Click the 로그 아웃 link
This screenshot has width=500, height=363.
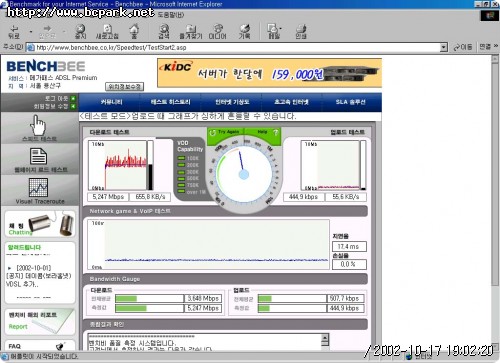click(56, 98)
